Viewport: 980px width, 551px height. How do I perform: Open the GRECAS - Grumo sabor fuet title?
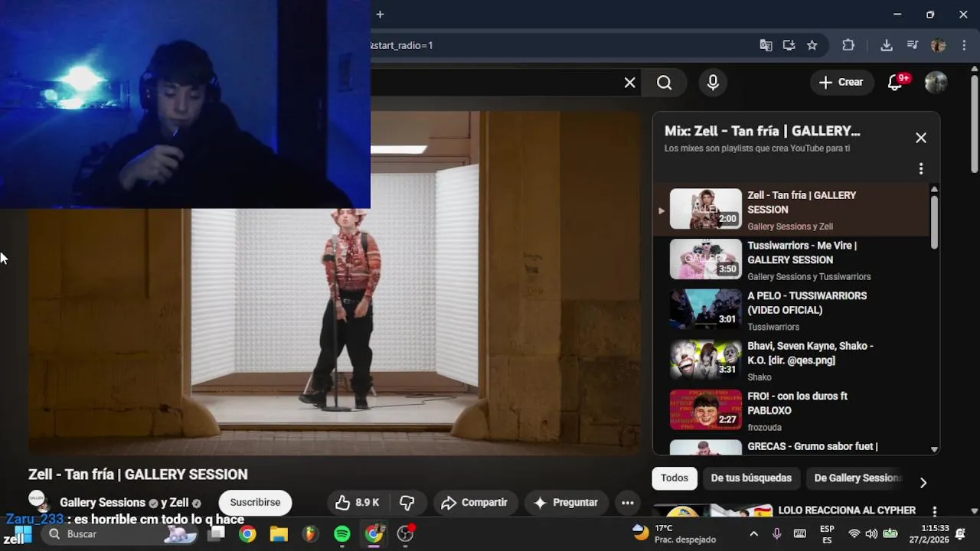pos(812,446)
